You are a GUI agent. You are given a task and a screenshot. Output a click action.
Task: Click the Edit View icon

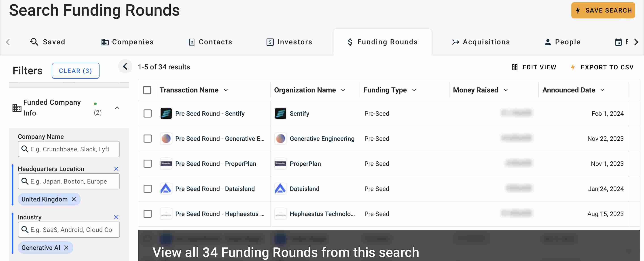[514, 67]
